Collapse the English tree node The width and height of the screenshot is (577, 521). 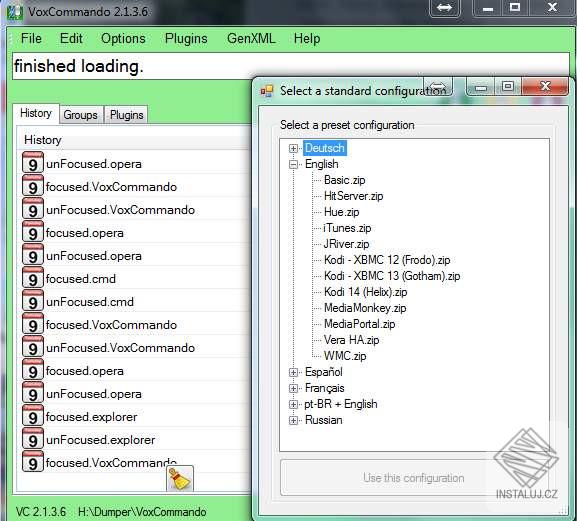tap(293, 164)
